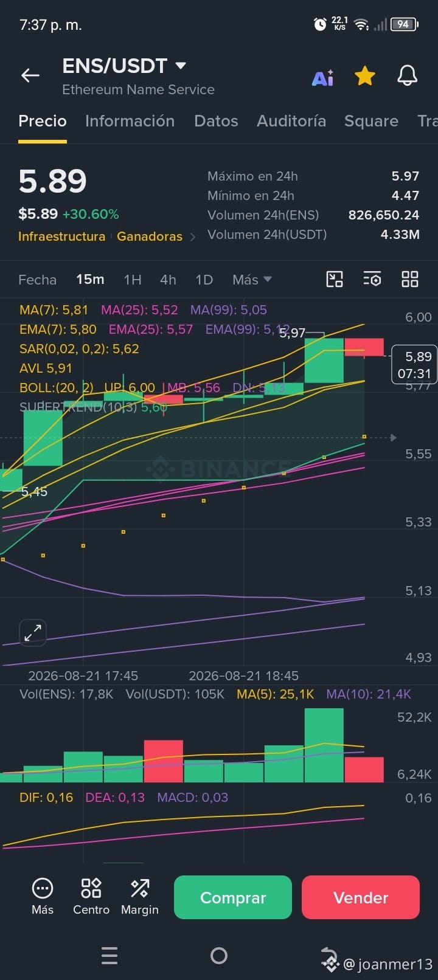Click the 5,97 high price marker

coord(292,333)
